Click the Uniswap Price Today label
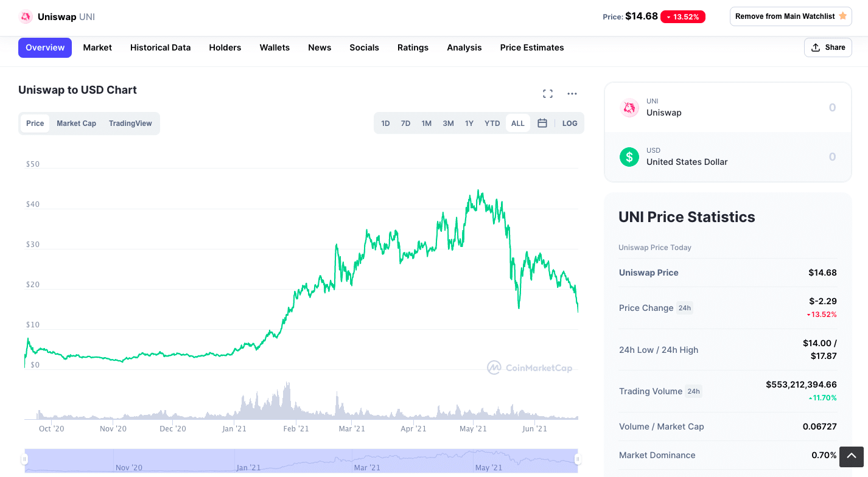868x477 pixels. point(655,248)
